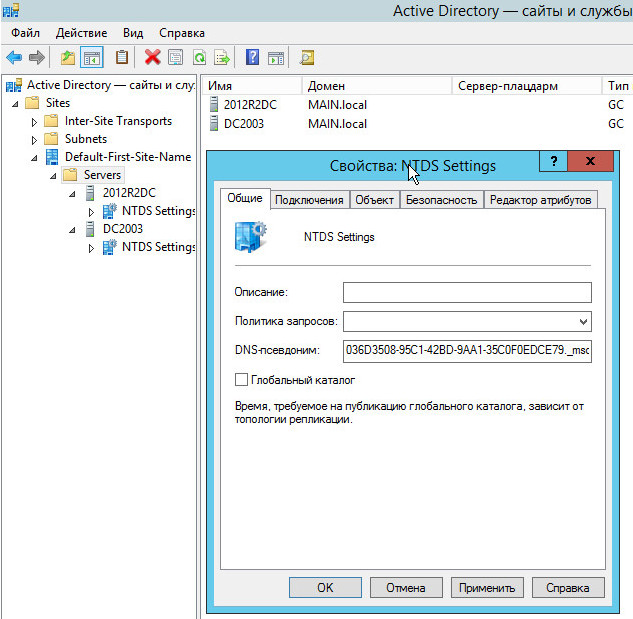Click the clipboard Paste toolbar icon
Viewport: 633px width, 619px height.
pos(122,57)
